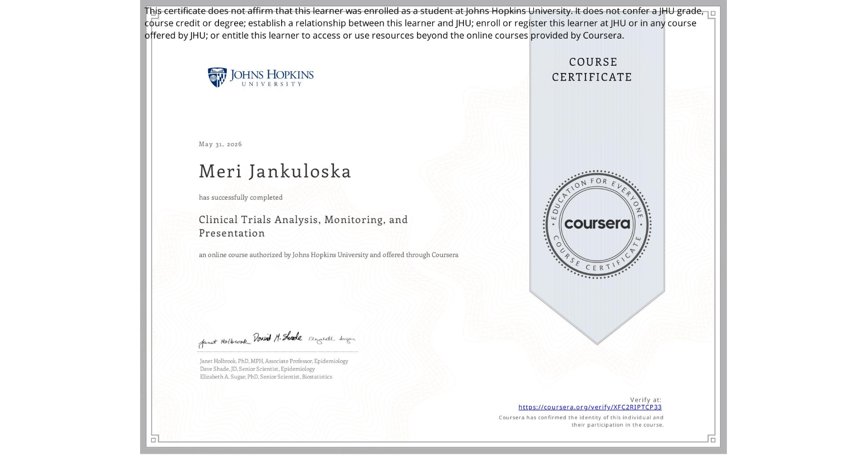Select course title 'Clinical Trials Analysis, Monitoring, and Presentation'
The height and width of the screenshot is (455, 868).
click(x=303, y=226)
